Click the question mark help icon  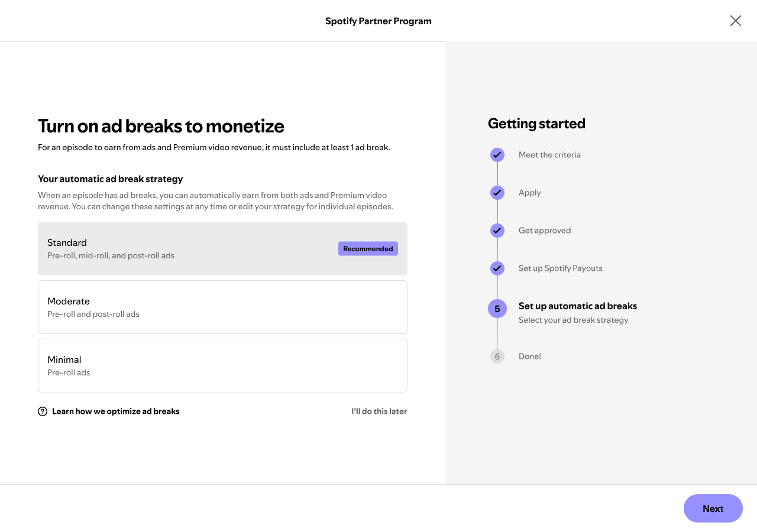[x=43, y=411]
